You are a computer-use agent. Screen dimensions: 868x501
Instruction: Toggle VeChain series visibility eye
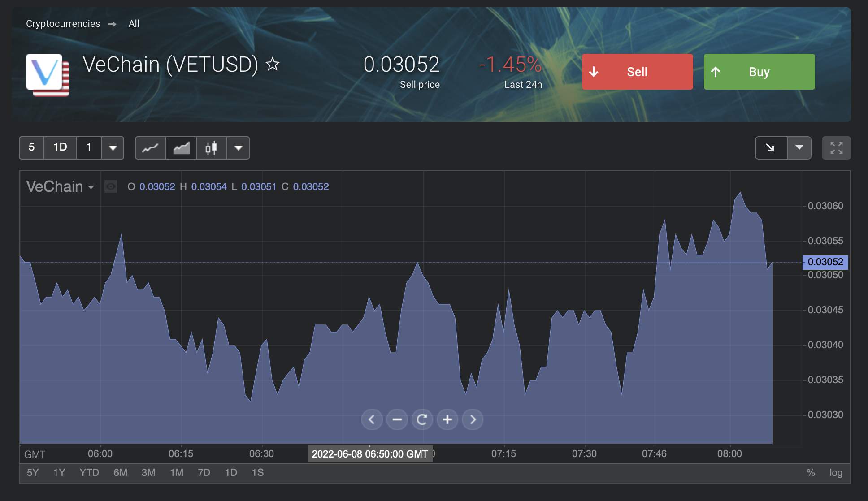click(x=111, y=186)
